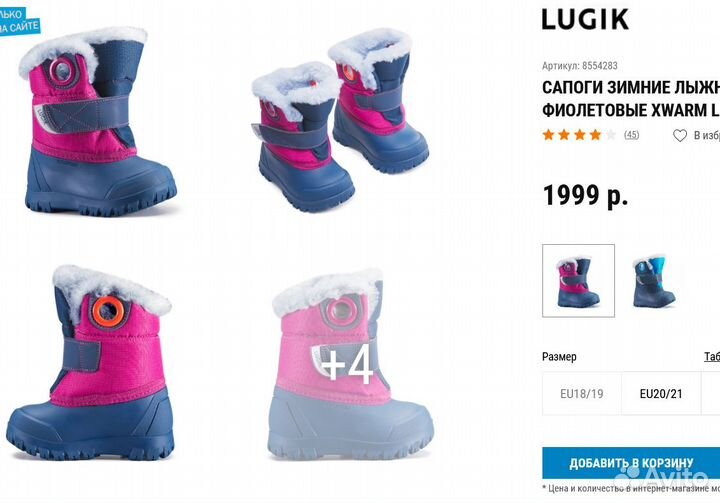The width and height of the screenshot is (720, 503).
Task: Click the fourth orange rating star
Action: tap(595, 135)
